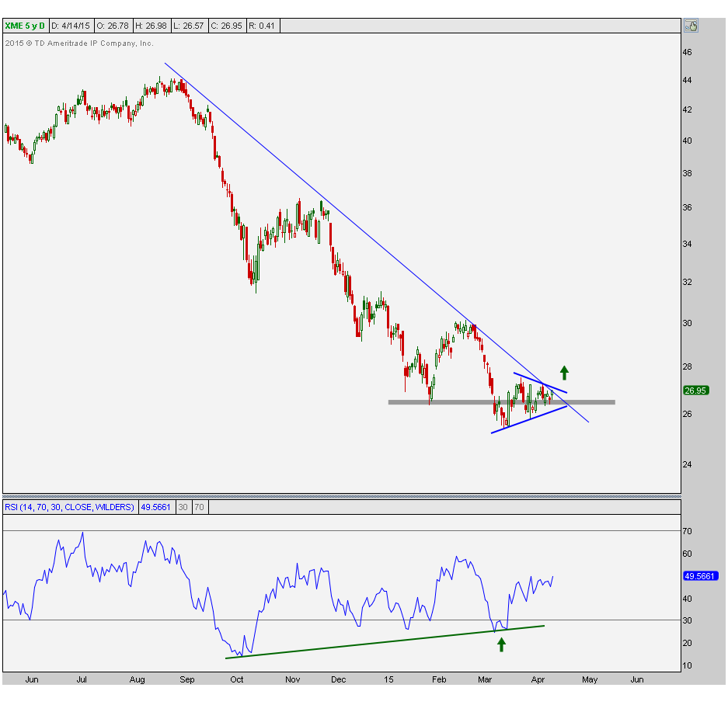Select the oversold 30 box in RSI header
The height and width of the screenshot is (705, 728).
183,507
